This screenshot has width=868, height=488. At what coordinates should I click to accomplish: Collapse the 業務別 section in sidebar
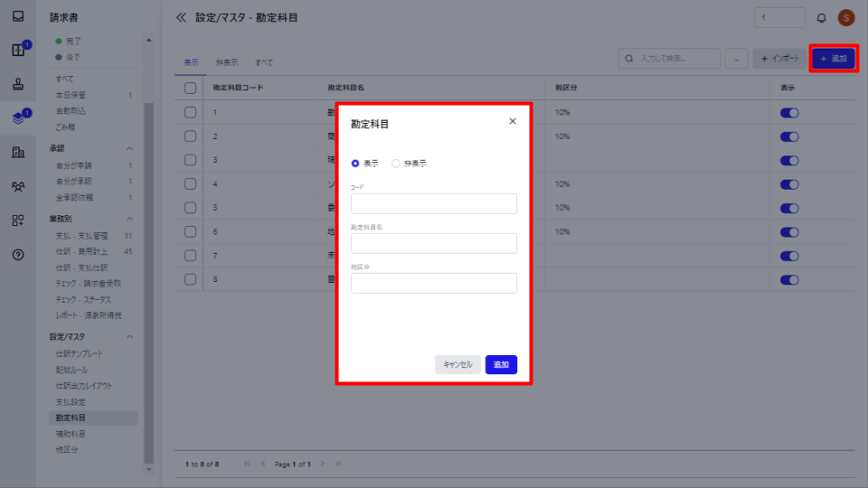click(129, 219)
